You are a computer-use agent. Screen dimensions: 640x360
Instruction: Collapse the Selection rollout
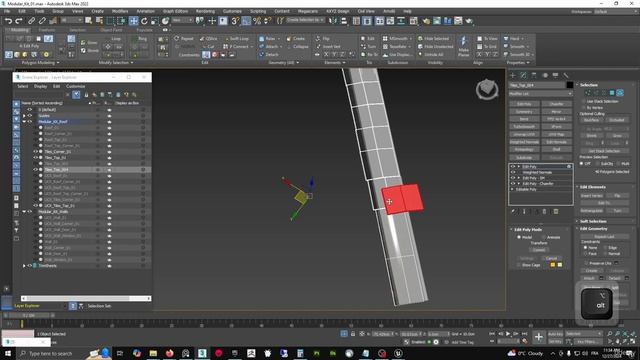(589, 85)
